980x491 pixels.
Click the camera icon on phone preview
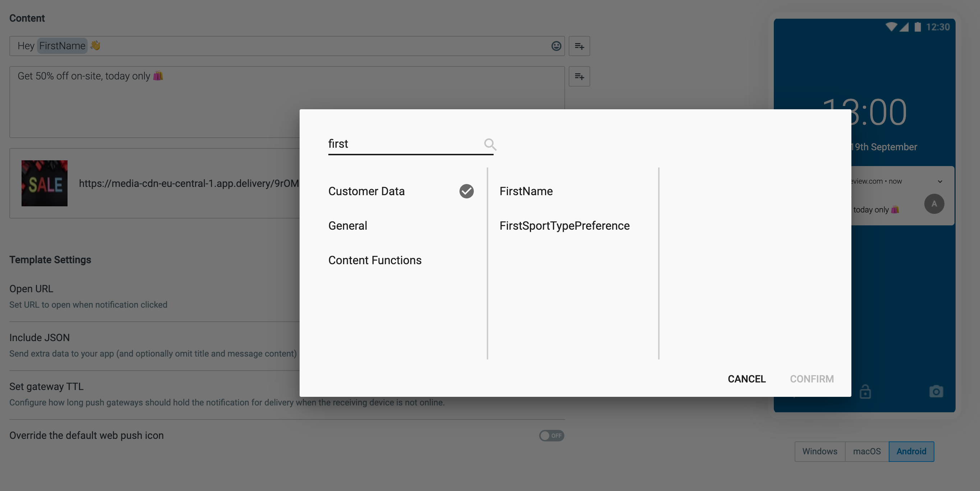936,391
